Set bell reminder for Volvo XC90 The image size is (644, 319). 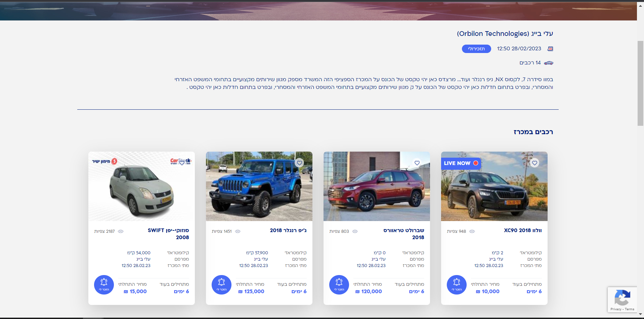457,285
